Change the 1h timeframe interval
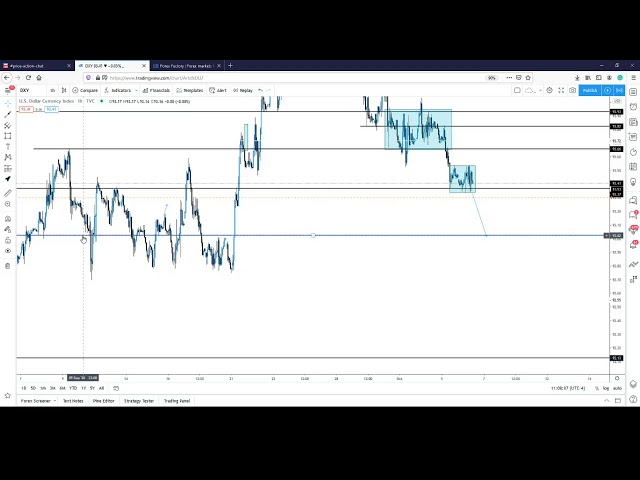640x480 pixels. tap(53, 90)
